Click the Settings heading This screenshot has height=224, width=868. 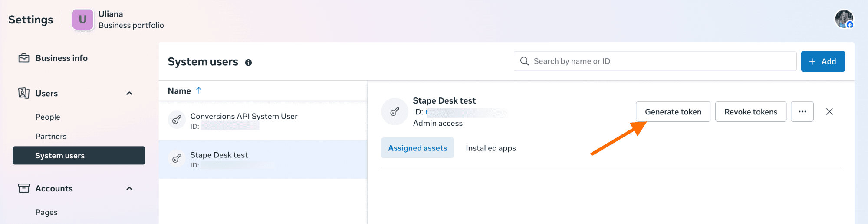click(30, 20)
